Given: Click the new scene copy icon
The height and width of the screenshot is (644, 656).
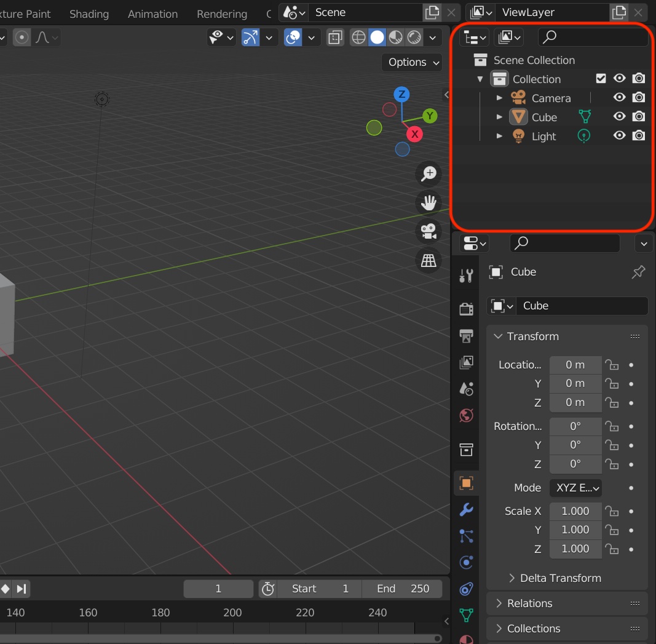Looking at the screenshot, I should pos(432,12).
